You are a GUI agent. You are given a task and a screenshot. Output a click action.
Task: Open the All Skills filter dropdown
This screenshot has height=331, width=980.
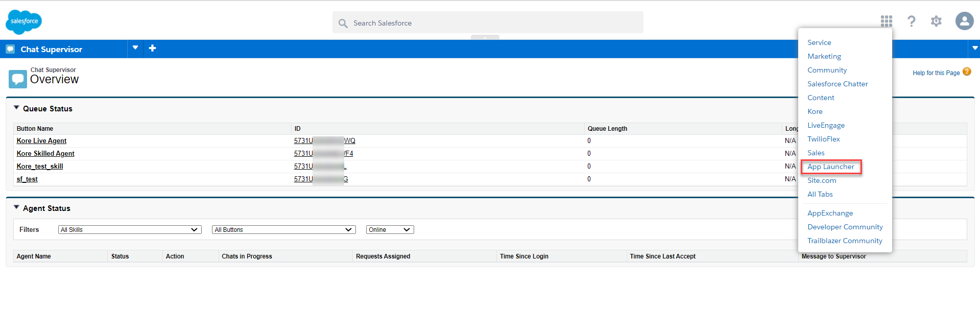tap(130, 230)
